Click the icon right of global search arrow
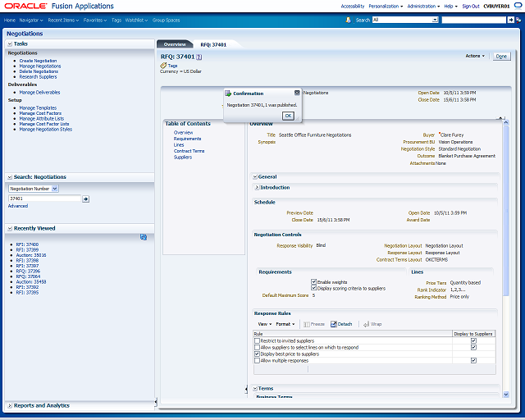The image size is (525, 420). (x=518, y=20)
